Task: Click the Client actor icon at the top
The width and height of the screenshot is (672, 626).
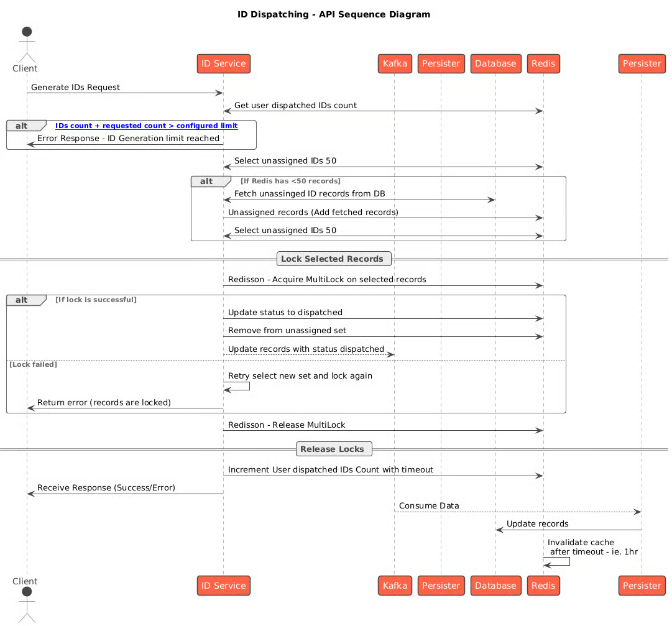Action: (x=27, y=44)
